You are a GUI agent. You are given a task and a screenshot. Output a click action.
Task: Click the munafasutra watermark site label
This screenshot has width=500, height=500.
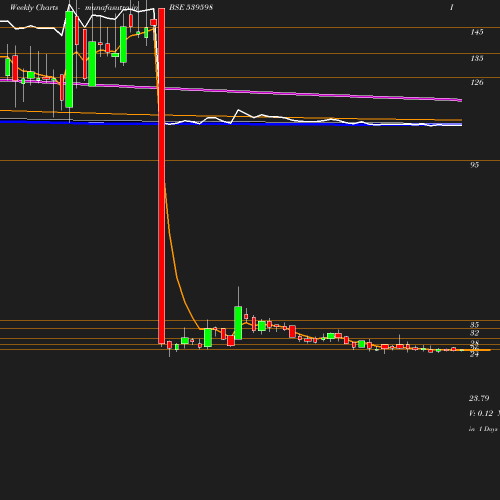point(112,8)
